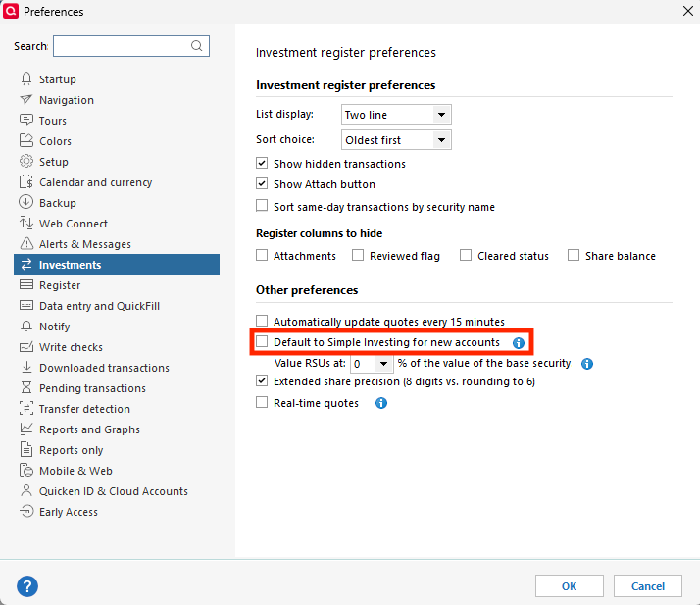Viewport: 700px width, 605px height.
Task: Click the Pending transactions hourglass icon
Action: (x=26, y=387)
